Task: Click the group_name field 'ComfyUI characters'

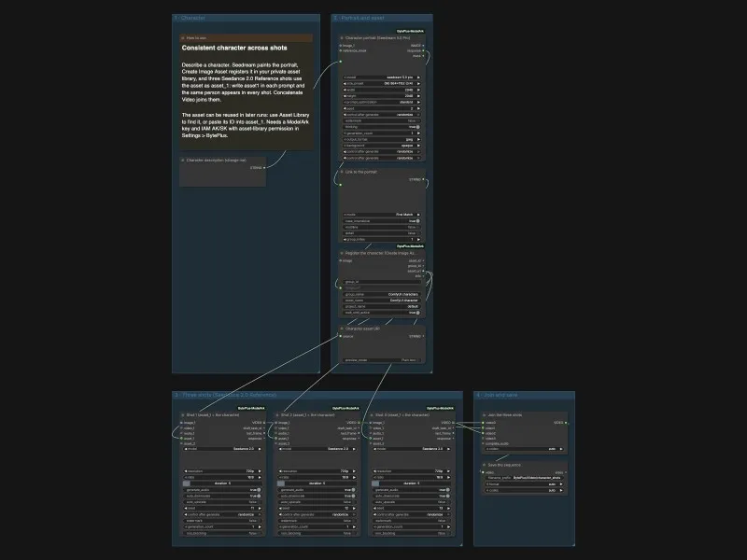Action: [x=382, y=294]
